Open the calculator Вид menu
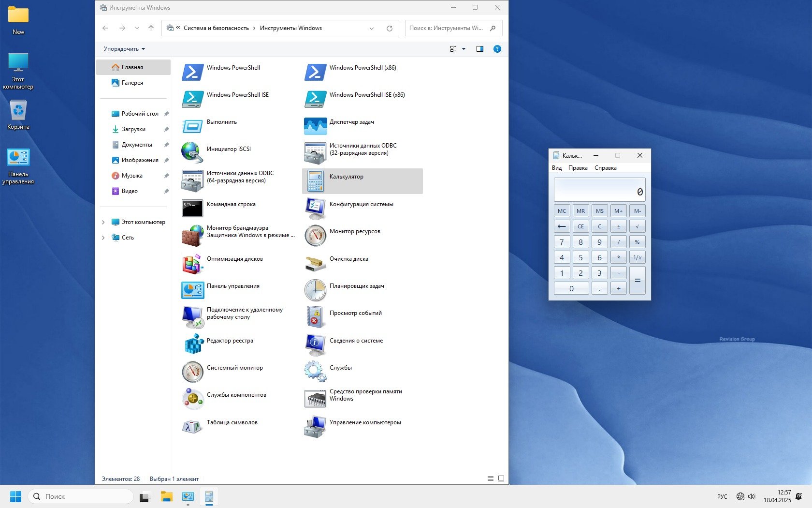The height and width of the screenshot is (508, 812). [x=557, y=168]
